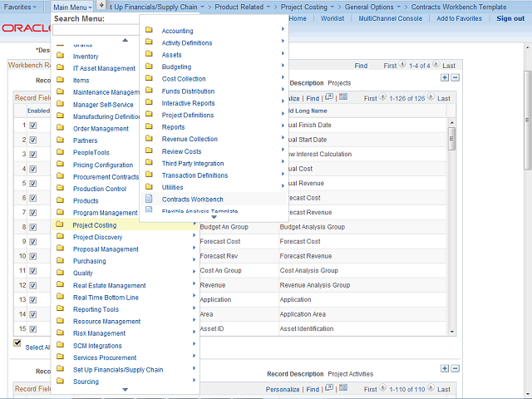
Task: Click the Assets folder icon
Action: click(149, 53)
